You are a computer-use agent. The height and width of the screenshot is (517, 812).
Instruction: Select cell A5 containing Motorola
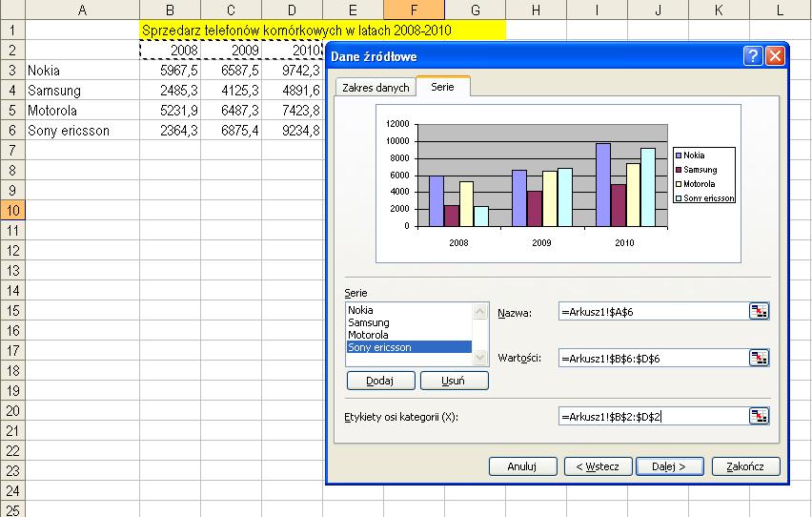click(x=82, y=111)
